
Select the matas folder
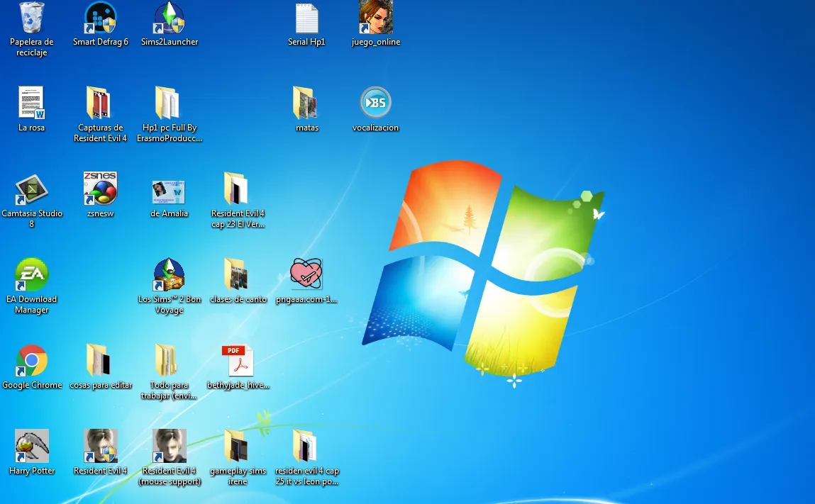pyautogui.click(x=305, y=102)
